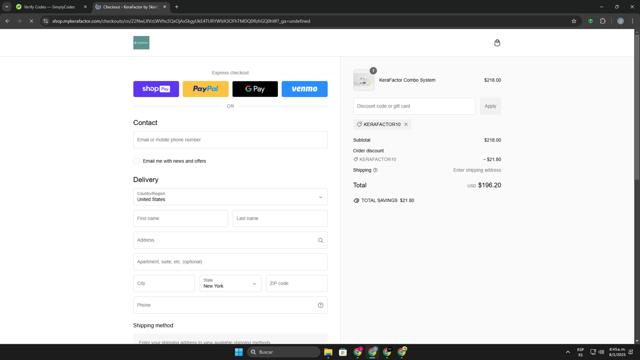
Task: Stop loading the page
Action: (31, 21)
